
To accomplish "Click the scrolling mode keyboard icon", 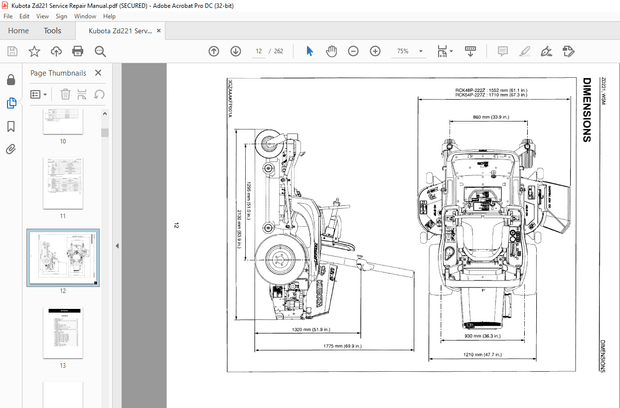I will tap(470, 51).
